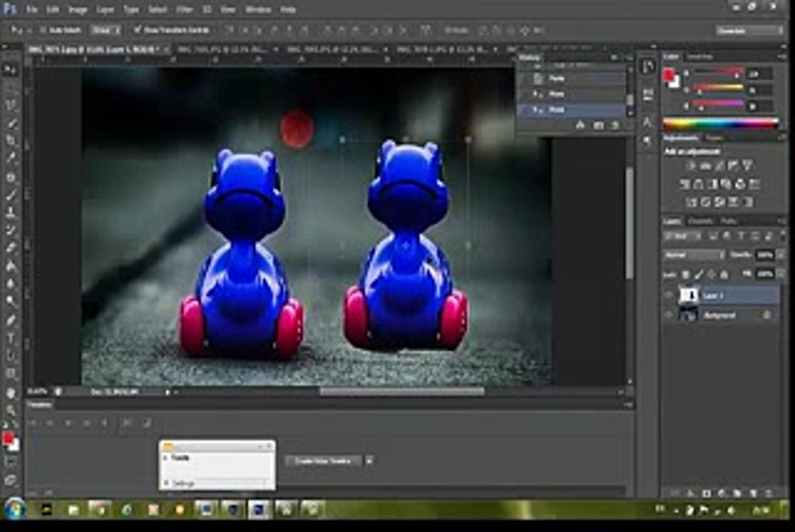Open Fill dropdown arrow in Layers
Screen dimensions: 795x532
click(781, 274)
